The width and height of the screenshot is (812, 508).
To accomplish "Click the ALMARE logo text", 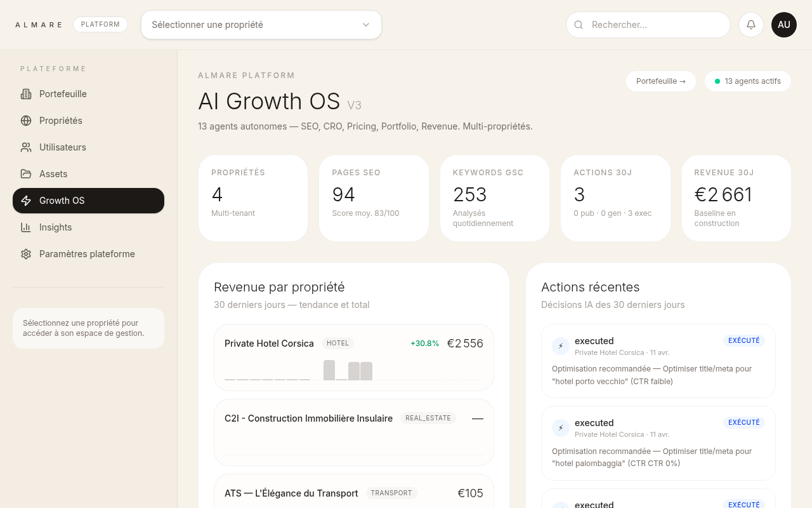I will tap(39, 25).
